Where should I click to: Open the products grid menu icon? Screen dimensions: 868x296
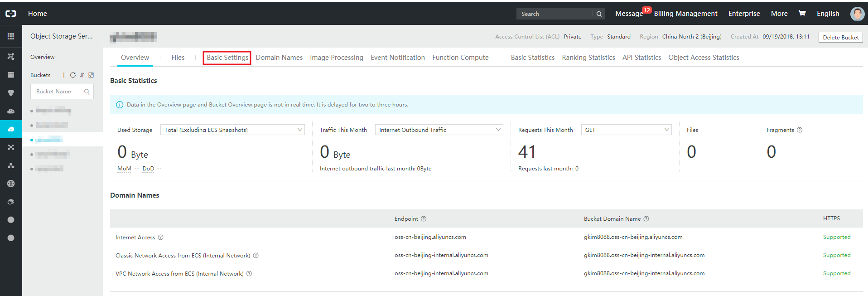point(11,36)
